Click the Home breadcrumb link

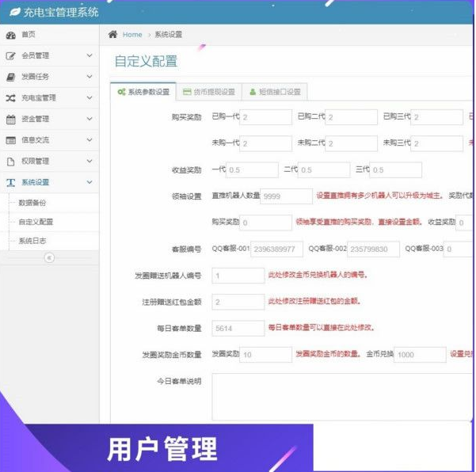click(132, 35)
